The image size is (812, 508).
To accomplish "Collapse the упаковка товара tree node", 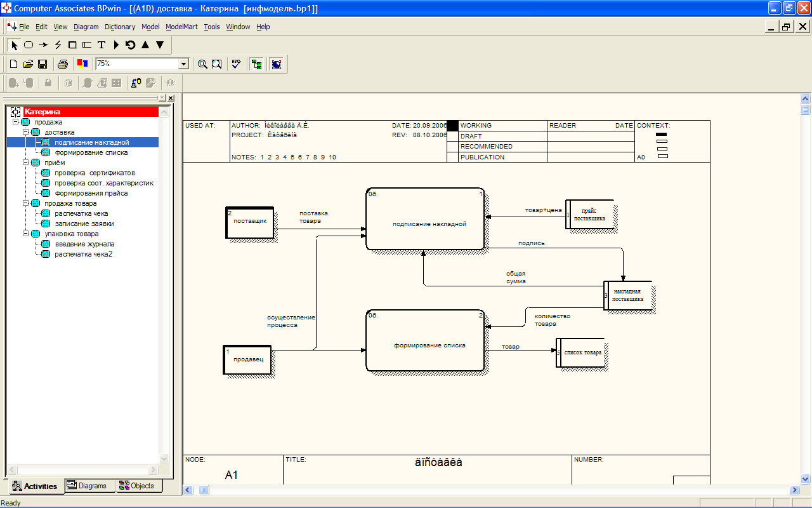I will click(x=26, y=234).
